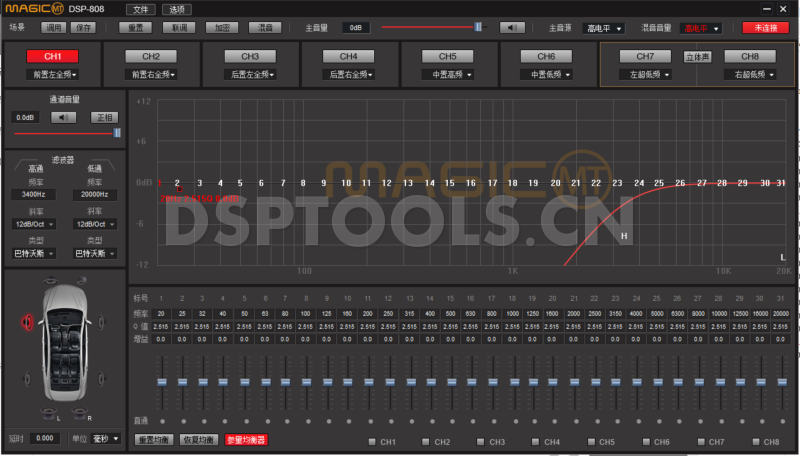Open the 主音源 source dropdown
800x456 pixels.
(x=605, y=28)
